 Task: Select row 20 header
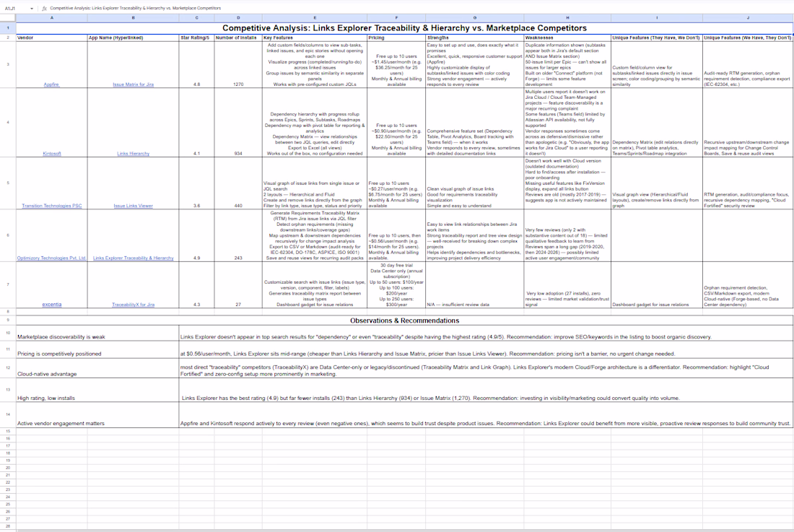tap(8, 468)
